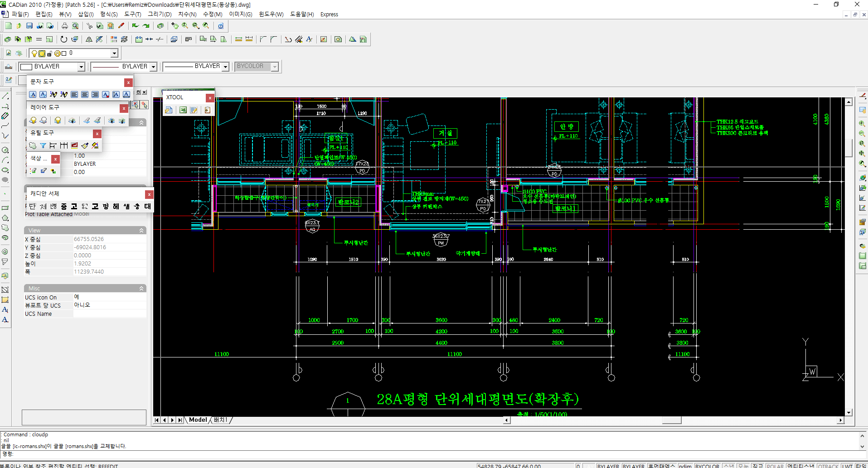This screenshot has height=468, width=868.
Task: Toggle layer lock icon in layer combo
Action: (x=49, y=53)
